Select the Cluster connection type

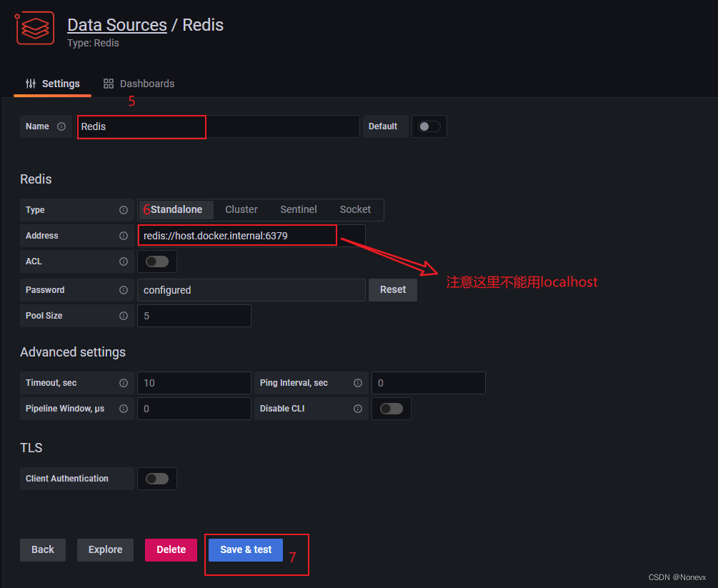[241, 209]
